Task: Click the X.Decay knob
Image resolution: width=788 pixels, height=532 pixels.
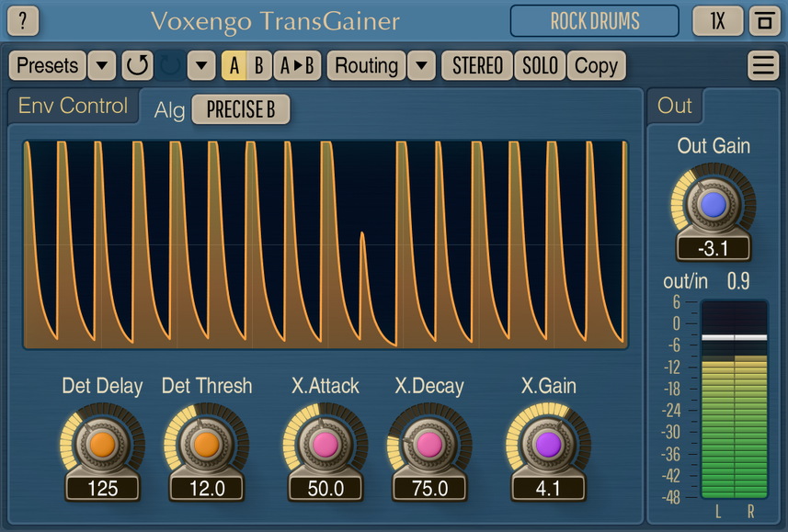Action: click(x=429, y=445)
